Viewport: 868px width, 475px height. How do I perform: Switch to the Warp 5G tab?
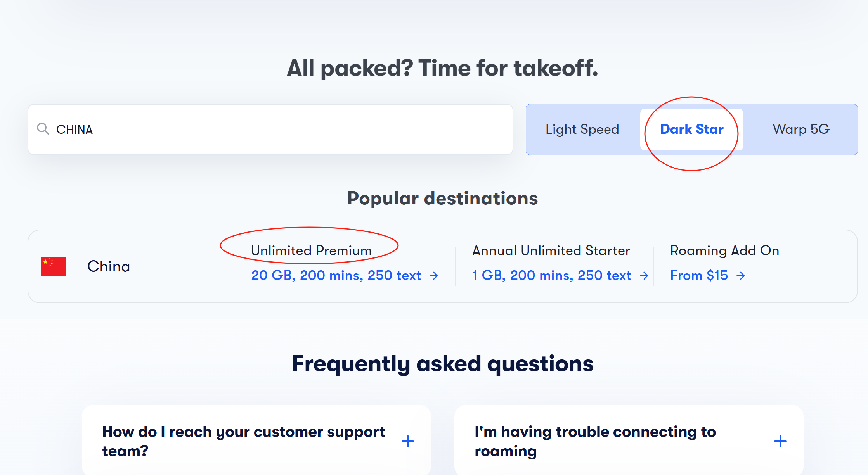[801, 129]
